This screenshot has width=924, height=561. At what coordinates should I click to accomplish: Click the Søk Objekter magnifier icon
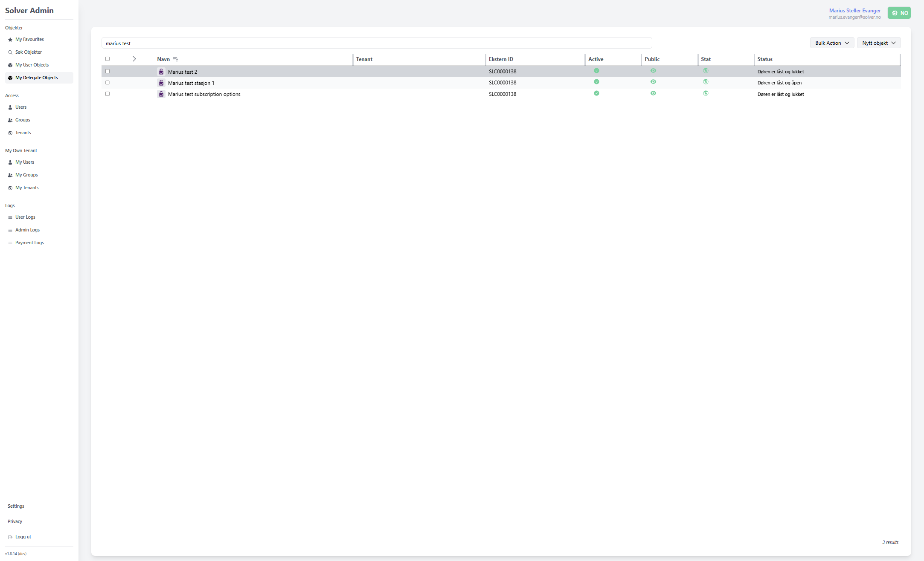pos(10,52)
